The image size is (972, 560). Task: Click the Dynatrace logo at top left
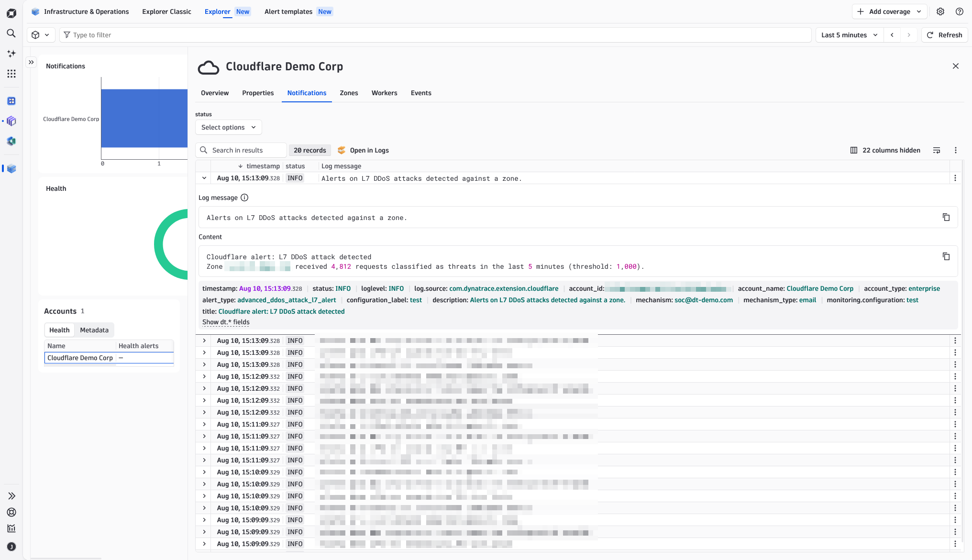click(x=11, y=13)
